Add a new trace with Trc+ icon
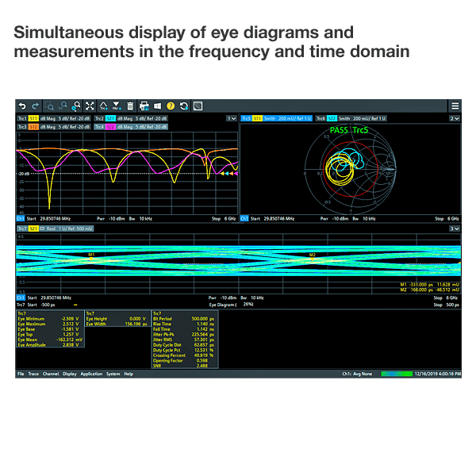The height and width of the screenshot is (476, 476). pyautogui.click(x=103, y=106)
